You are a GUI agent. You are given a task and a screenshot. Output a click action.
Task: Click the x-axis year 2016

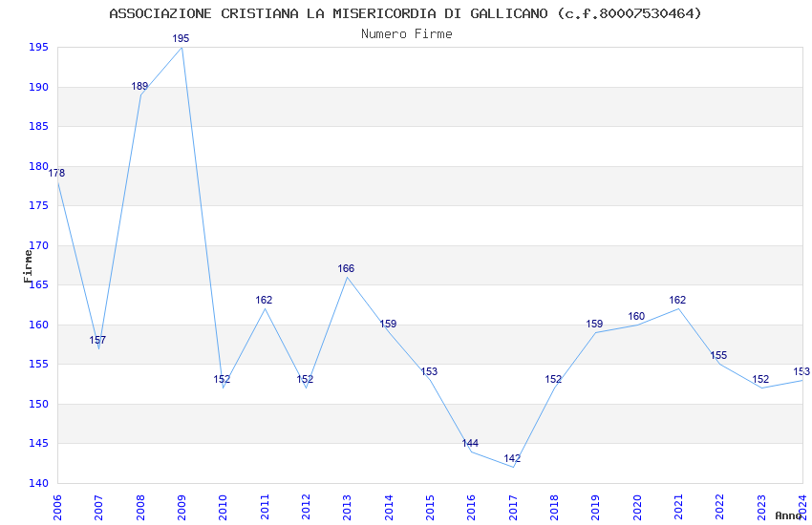[472, 508]
